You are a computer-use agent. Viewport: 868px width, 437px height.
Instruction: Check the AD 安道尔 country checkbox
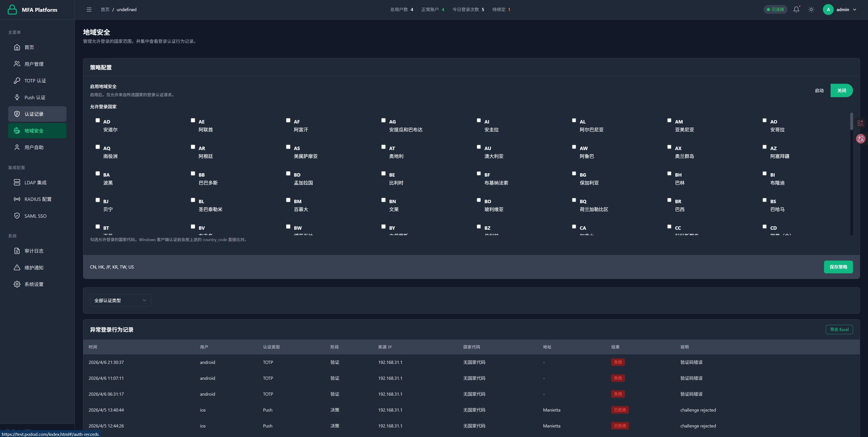[x=98, y=120]
